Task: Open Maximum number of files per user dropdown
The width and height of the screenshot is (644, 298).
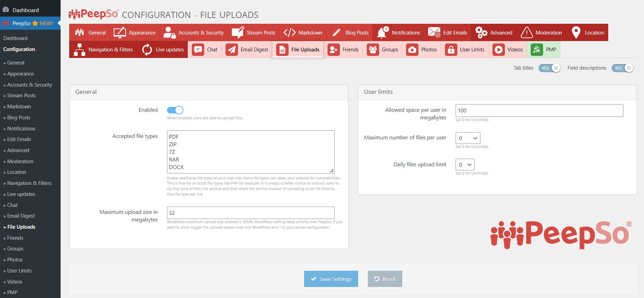Action: click(468, 138)
